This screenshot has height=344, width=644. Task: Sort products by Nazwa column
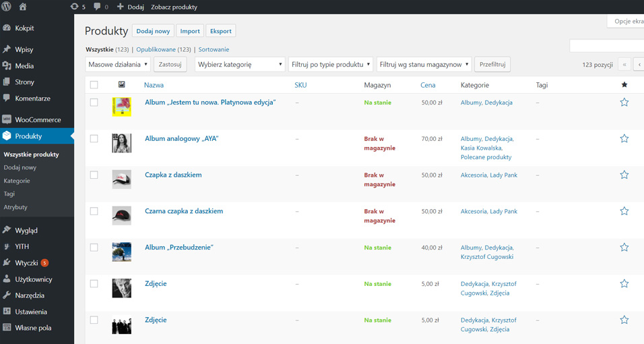click(x=154, y=85)
